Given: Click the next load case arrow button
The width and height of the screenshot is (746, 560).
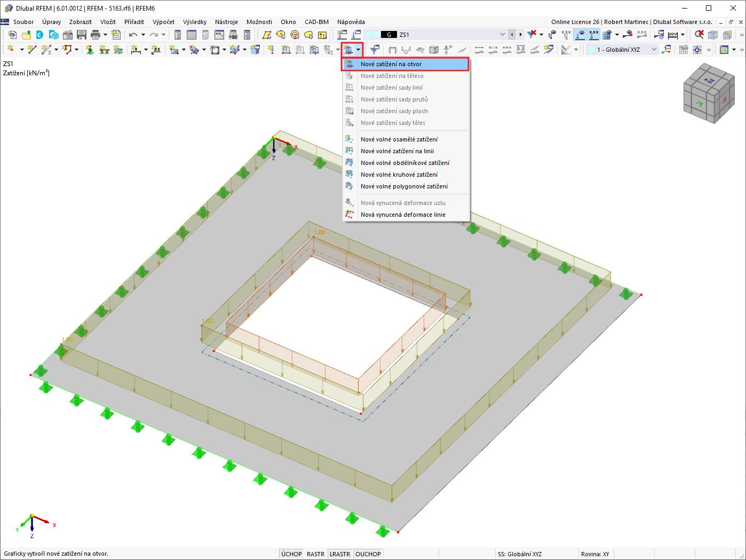Looking at the screenshot, I should 521,35.
